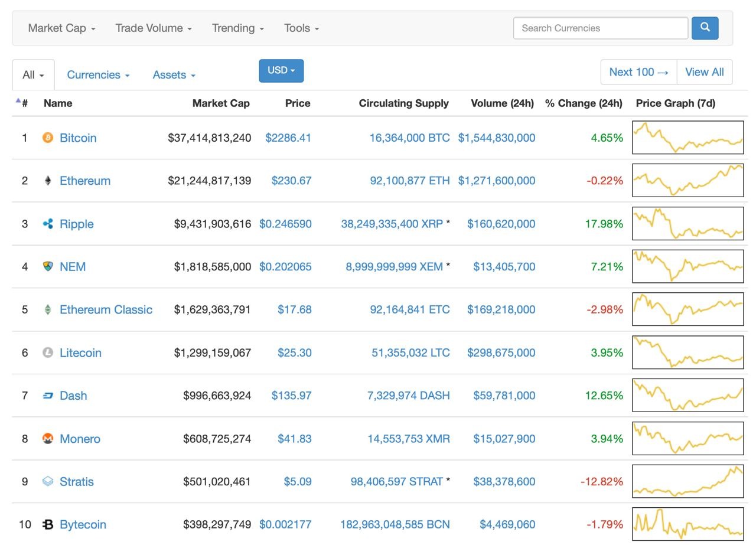This screenshot has height=545, width=756.
Task: Open the Stratis currency link
Action: [x=77, y=481]
